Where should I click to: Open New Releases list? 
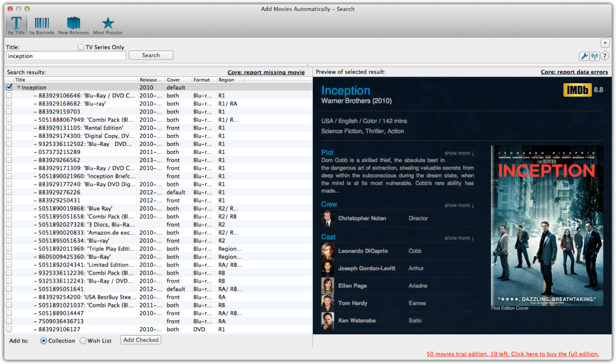click(x=73, y=26)
